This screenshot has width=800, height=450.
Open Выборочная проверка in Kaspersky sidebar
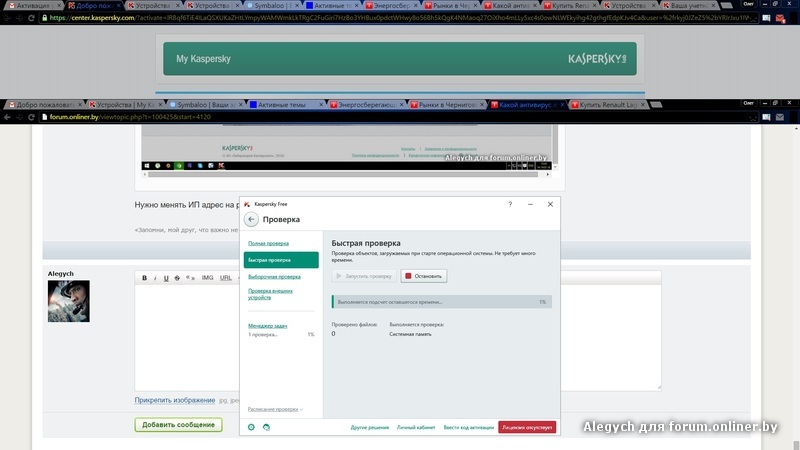point(274,277)
